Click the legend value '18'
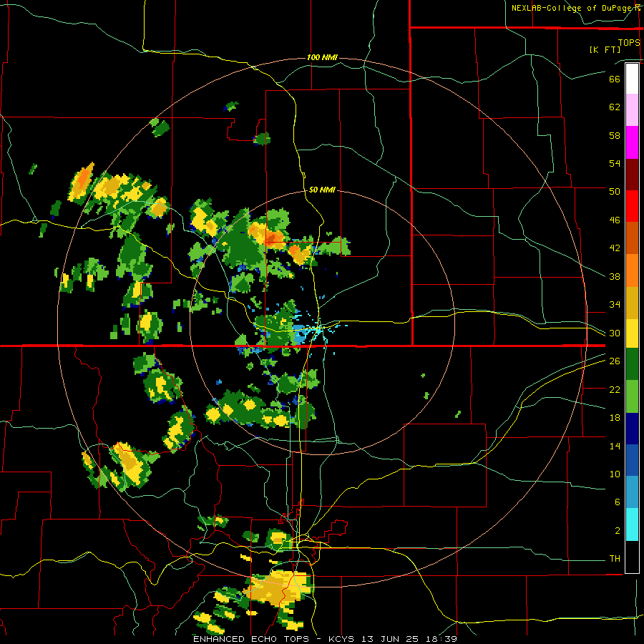The width and height of the screenshot is (644, 644). [615, 418]
